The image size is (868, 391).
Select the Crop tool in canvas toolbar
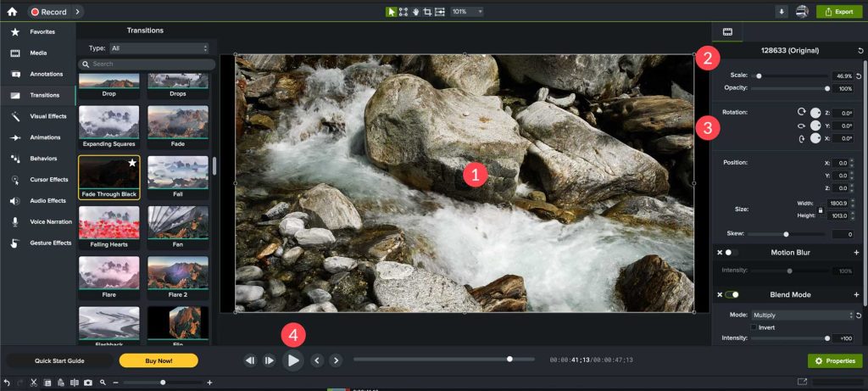(x=427, y=12)
